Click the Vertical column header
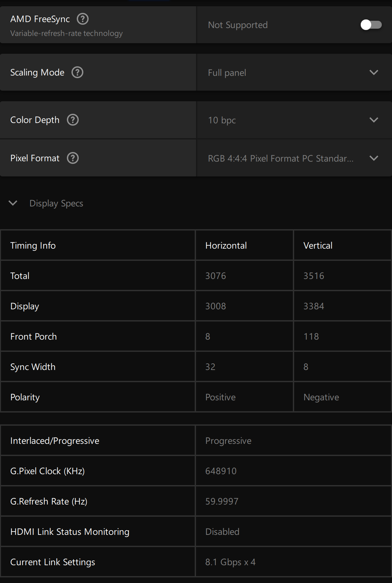The width and height of the screenshot is (392, 583). [318, 245]
